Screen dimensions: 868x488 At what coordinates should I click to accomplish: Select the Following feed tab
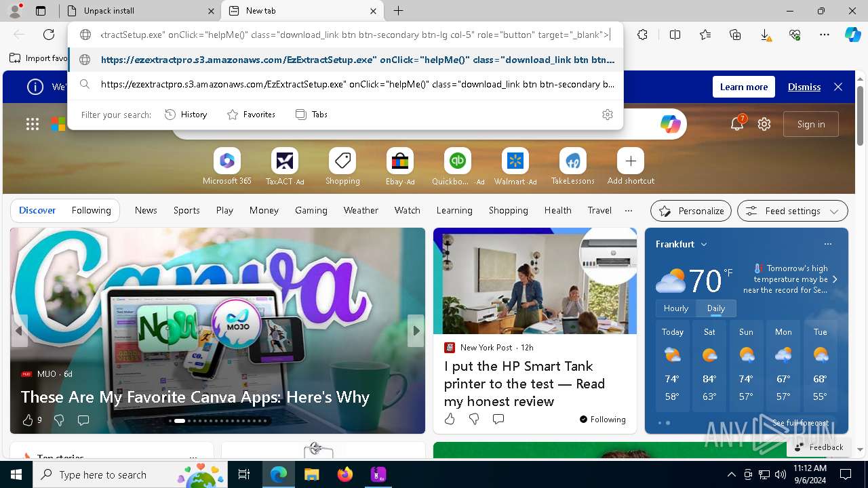tap(91, 210)
